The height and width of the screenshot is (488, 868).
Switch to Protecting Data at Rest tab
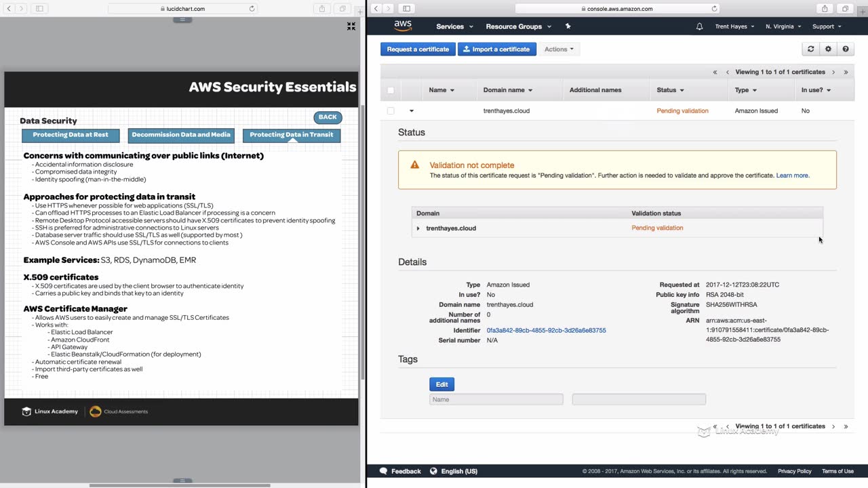coord(71,135)
